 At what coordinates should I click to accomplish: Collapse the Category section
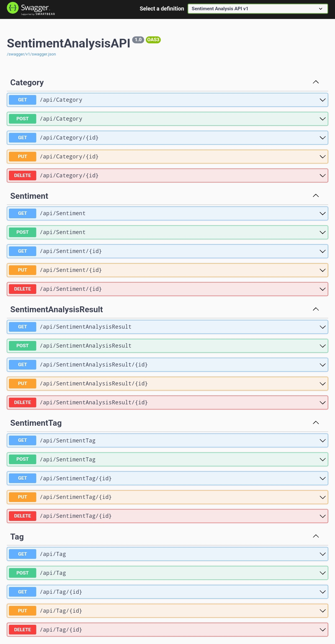(315, 82)
